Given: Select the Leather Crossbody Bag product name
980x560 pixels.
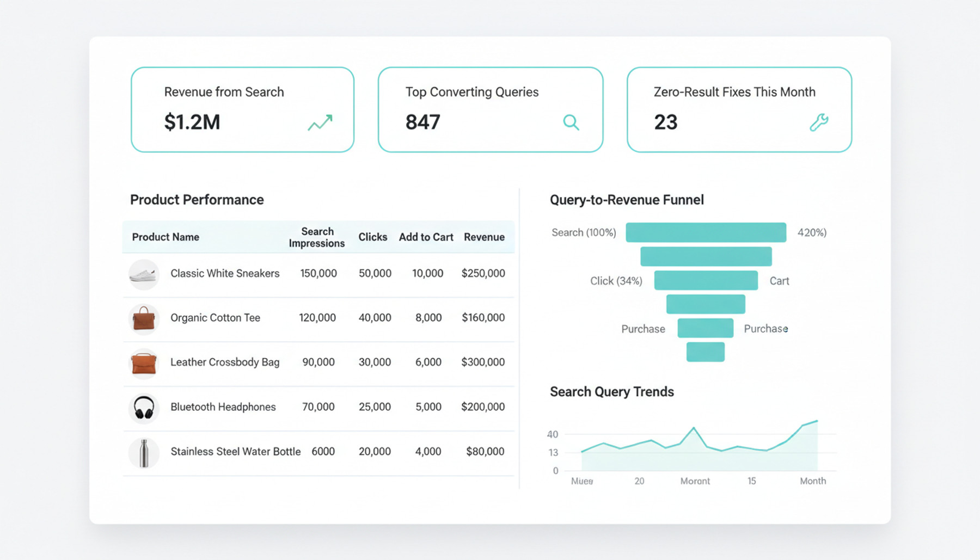Looking at the screenshot, I should tap(225, 362).
